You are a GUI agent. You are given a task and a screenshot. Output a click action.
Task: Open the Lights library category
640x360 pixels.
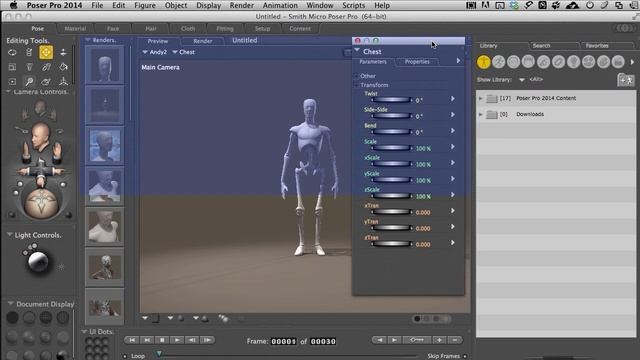(x=573, y=62)
